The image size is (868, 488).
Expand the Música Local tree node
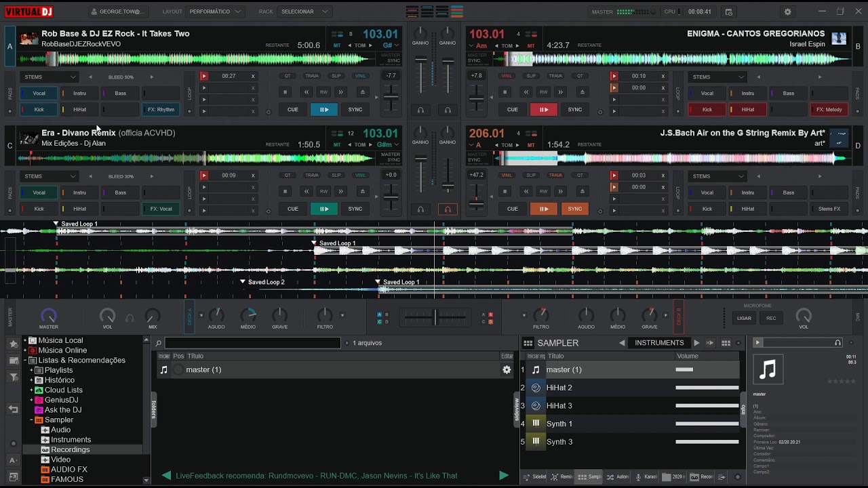[x=25, y=340]
